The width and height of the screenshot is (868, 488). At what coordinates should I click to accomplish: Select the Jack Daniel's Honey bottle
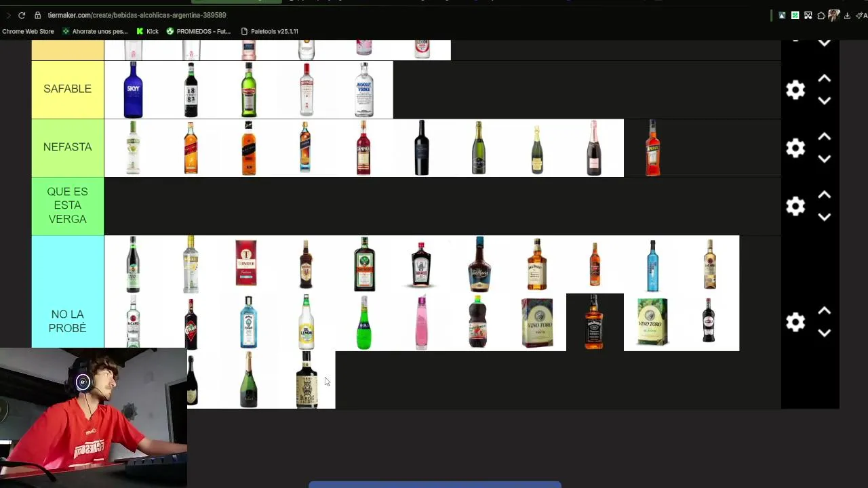click(537, 264)
